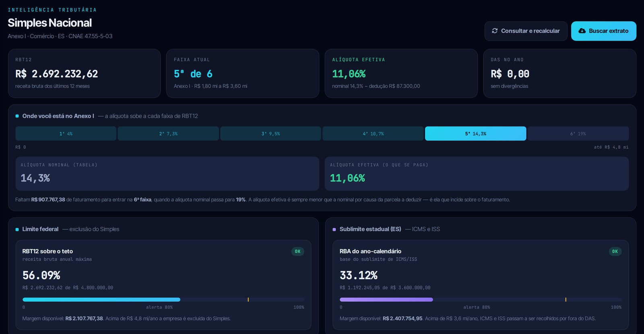644x334 pixels.
Task: Click the 'R$ 0' scale start label
Action: click(21, 147)
